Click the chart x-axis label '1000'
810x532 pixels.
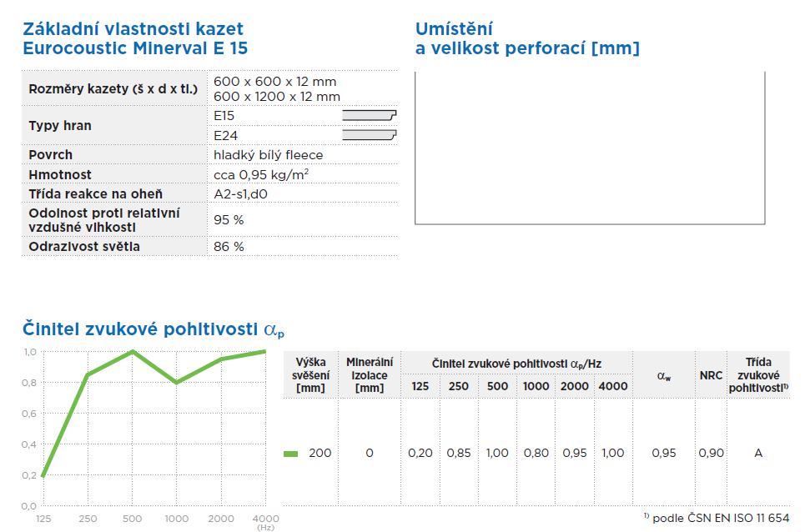point(177,519)
